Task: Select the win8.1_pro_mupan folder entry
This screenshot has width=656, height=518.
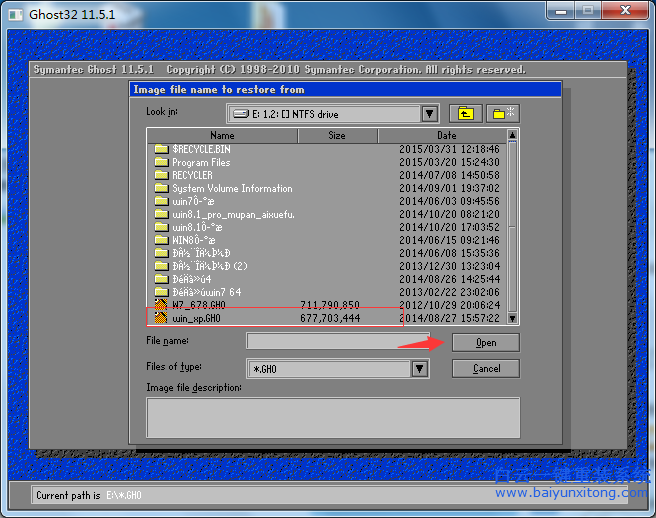Action: 232,214
